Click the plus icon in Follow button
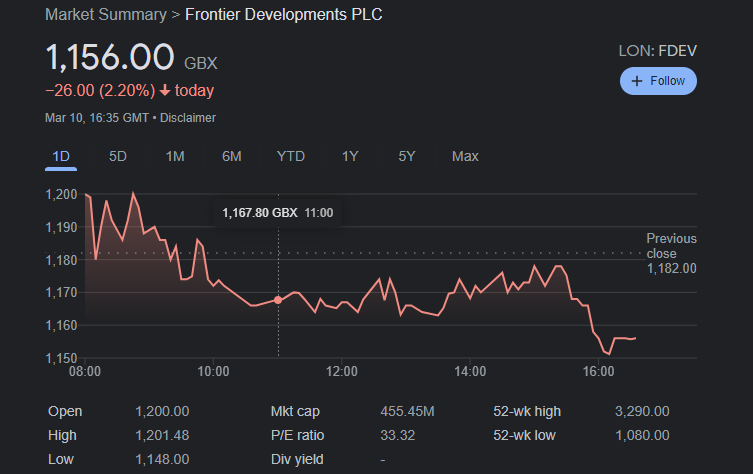Screen dimensions: 753x474 pos(637,81)
